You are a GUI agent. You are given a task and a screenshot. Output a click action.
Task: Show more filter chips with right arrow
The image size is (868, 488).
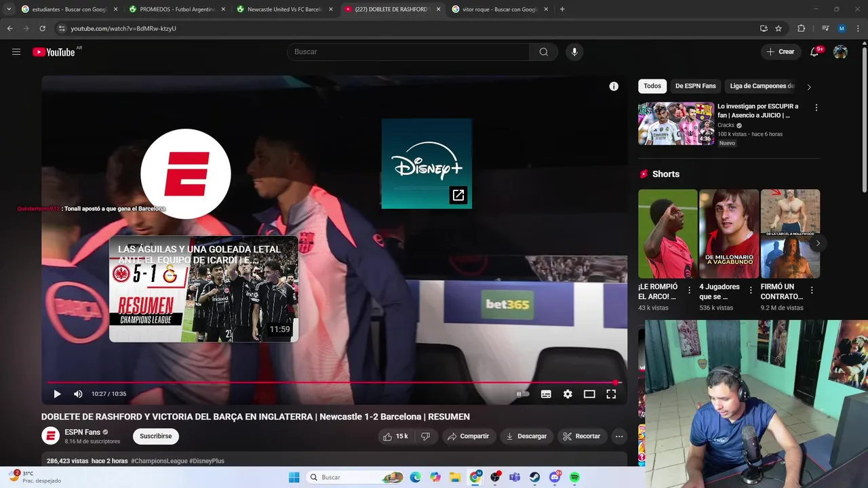(809, 87)
